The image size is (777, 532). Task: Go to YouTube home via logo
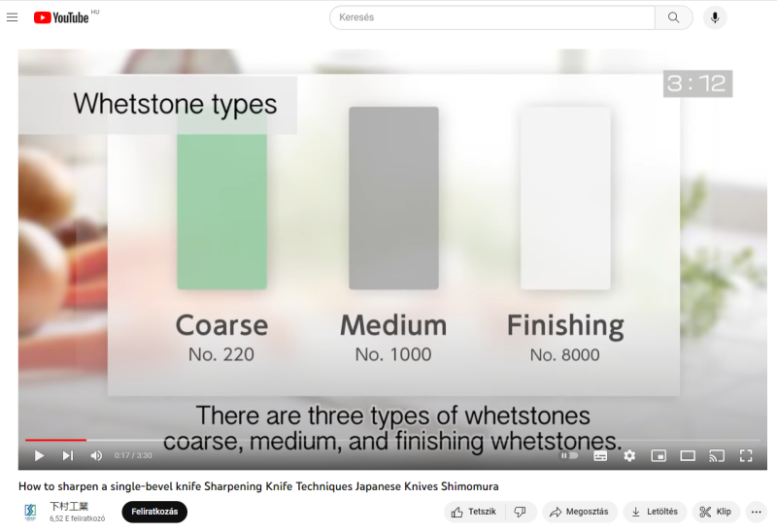(61, 17)
